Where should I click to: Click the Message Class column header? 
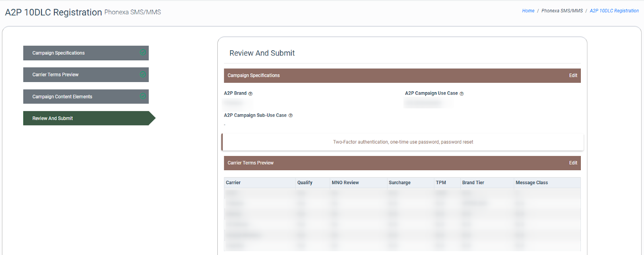click(x=531, y=183)
